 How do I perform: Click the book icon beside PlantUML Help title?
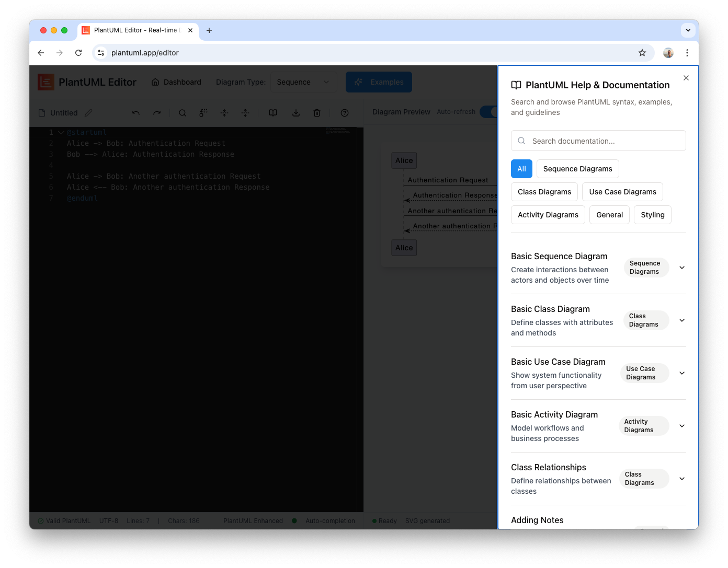pyautogui.click(x=516, y=85)
